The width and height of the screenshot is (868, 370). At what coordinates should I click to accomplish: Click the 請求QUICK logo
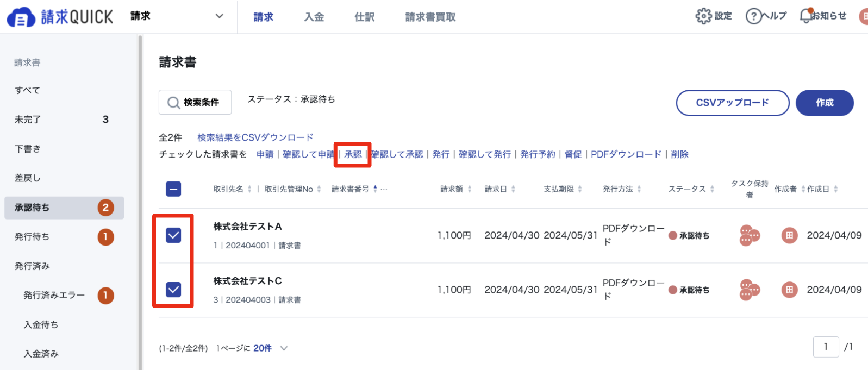click(60, 17)
